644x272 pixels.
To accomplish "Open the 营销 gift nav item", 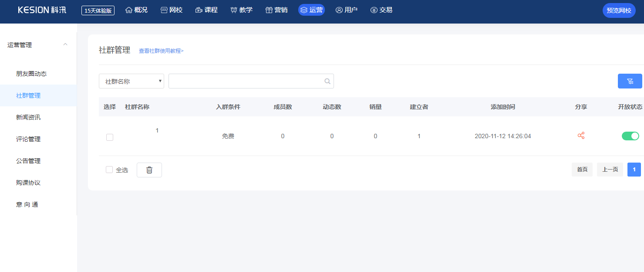I will click(276, 10).
